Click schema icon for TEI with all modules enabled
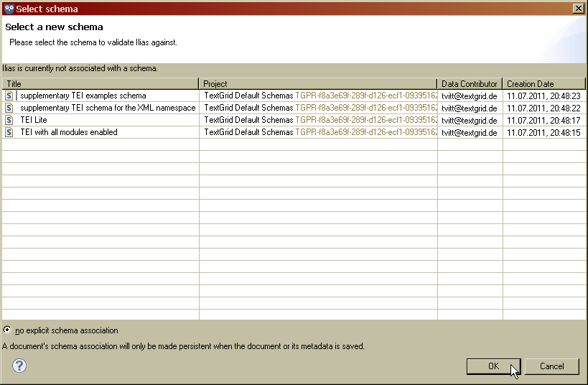 pyautogui.click(x=9, y=132)
